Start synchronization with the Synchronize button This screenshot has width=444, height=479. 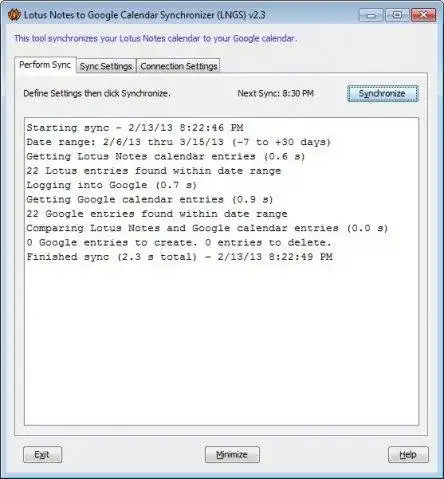pyautogui.click(x=382, y=93)
